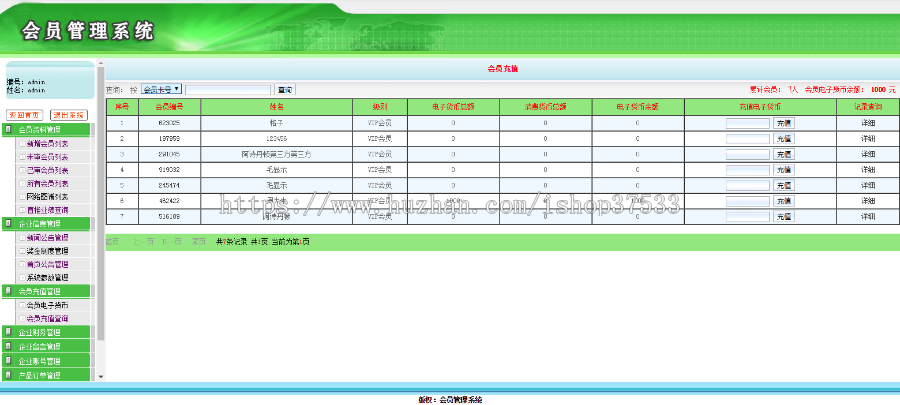Click the 1000 元 balance total text
900x405 pixels.
[x=883, y=89]
